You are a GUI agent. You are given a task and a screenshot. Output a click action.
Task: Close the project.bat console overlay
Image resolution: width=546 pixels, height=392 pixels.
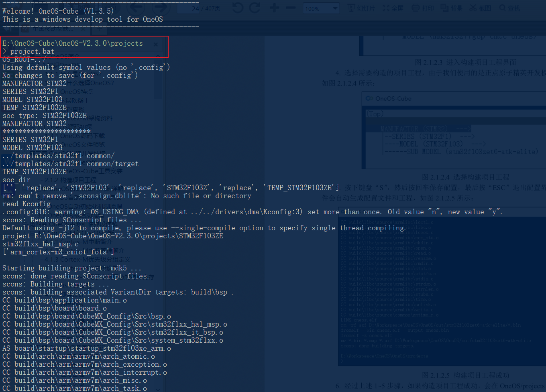pyautogui.click(x=156, y=45)
